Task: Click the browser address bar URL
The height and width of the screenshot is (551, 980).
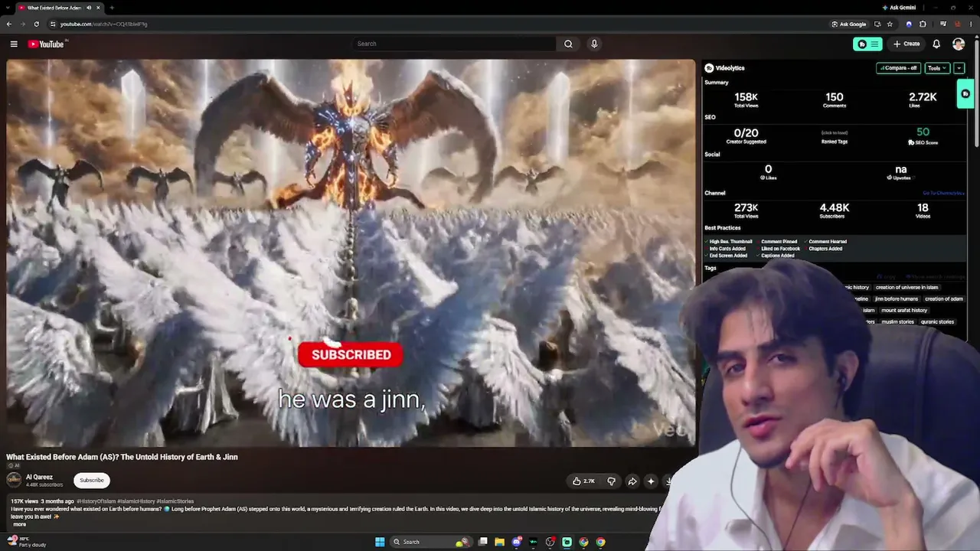Action: pos(103,24)
